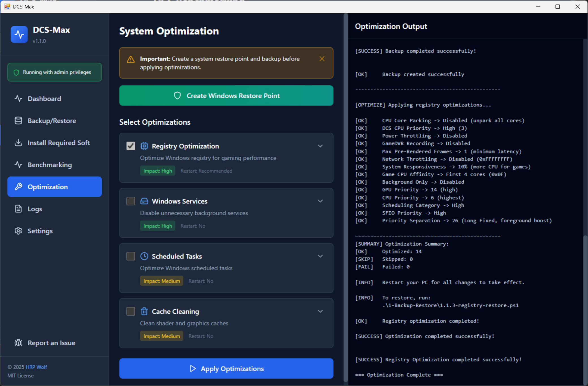Screen dimensions: 588x386
Task: Click the Cache Cleaning trash icon
Action: pyautogui.click(x=144, y=311)
